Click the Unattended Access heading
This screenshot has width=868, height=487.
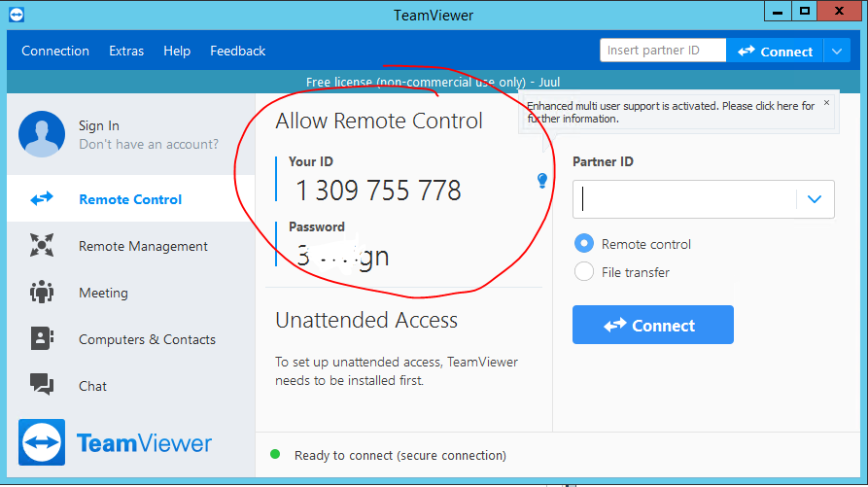click(366, 320)
